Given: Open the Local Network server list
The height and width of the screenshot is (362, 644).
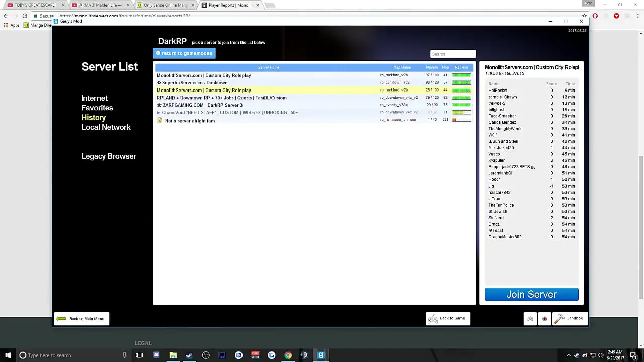Looking at the screenshot, I should (x=106, y=127).
